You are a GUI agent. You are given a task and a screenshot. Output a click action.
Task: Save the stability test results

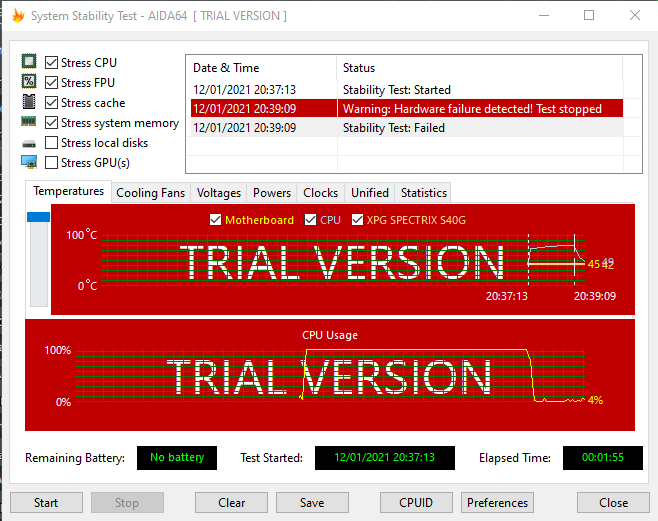pos(312,503)
